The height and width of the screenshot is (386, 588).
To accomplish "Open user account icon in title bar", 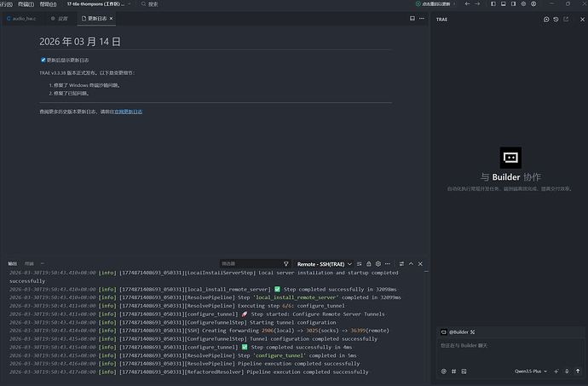I will point(533,3).
